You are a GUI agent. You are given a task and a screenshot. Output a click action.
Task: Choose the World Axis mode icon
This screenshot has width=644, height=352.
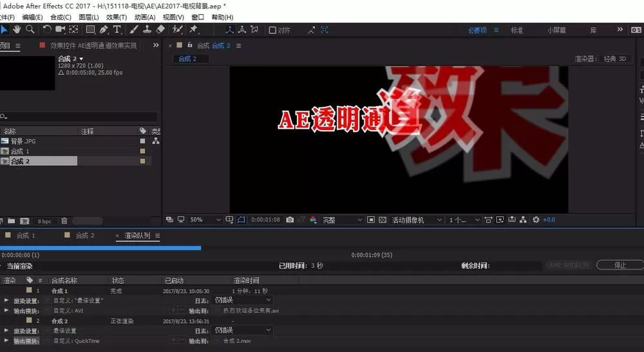pyautogui.click(x=242, y=30)
